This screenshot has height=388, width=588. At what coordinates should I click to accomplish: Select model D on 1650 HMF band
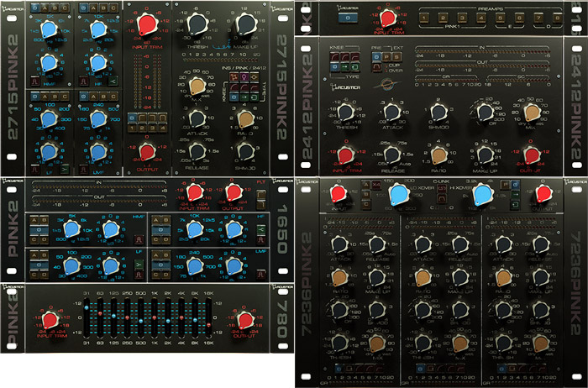45,239
